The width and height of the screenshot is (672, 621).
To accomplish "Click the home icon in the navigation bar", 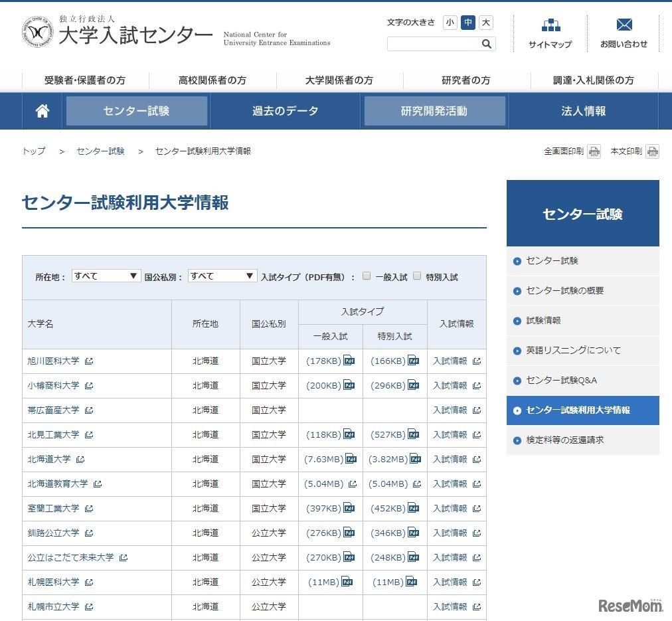I will [41, 110].
